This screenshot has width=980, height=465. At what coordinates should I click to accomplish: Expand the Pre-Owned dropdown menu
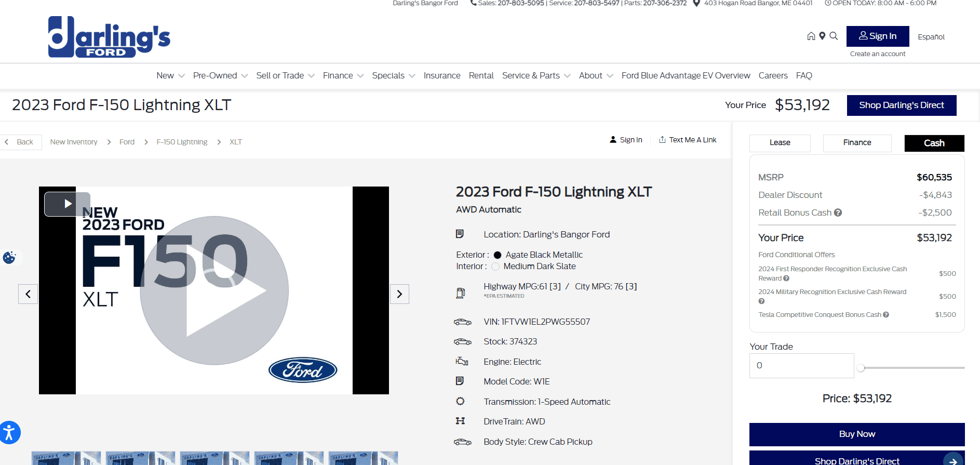220,76
